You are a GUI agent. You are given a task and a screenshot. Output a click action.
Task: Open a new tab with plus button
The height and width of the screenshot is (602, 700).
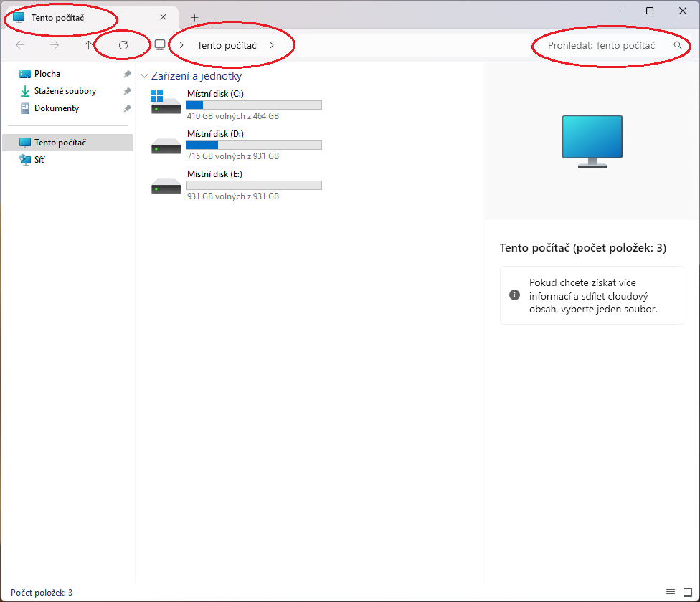tap(194, 17)
